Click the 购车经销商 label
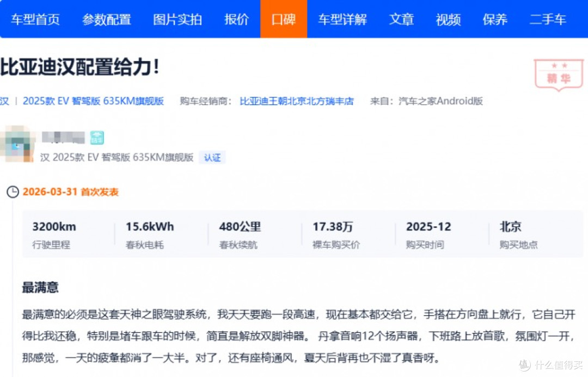588x377 pixels. pos(205,101)
